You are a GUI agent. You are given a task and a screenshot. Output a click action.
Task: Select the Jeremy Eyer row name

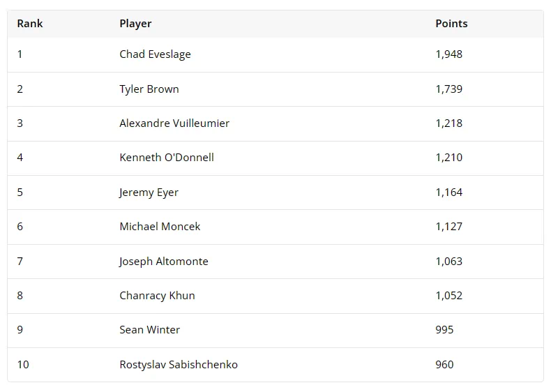149,193
